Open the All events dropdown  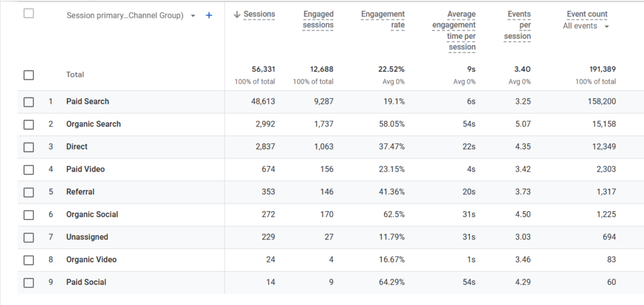tap(586, 26)
